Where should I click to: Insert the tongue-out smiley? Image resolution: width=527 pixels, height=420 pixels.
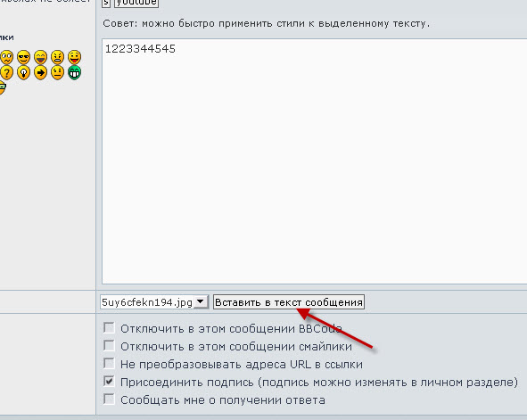coord(74,57)
